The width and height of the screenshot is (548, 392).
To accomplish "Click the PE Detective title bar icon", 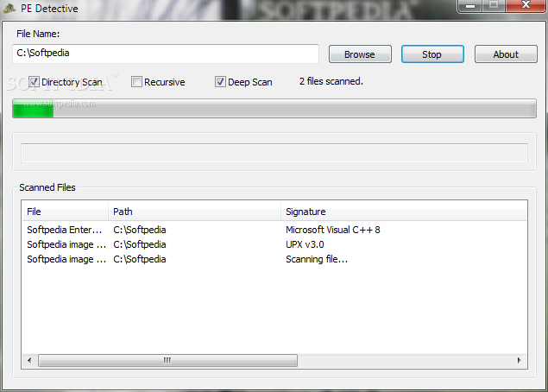I will point(9,8).
